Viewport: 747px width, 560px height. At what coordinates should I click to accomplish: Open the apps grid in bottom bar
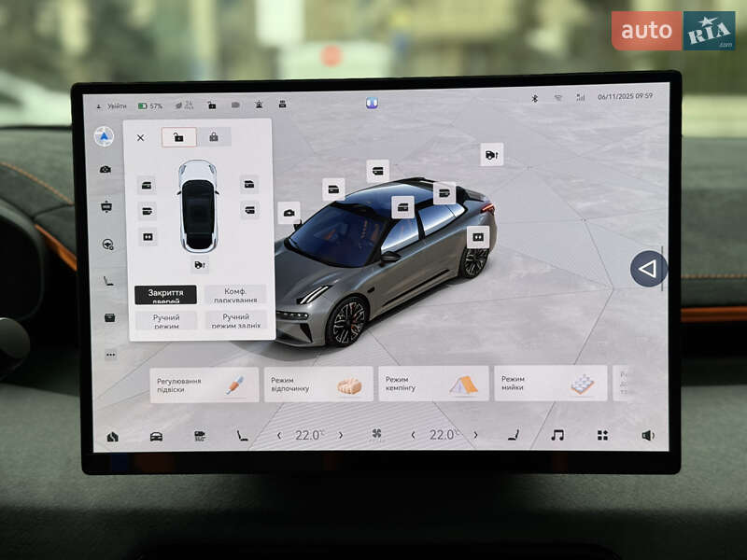pyautogui.click(x=602, y=435)
